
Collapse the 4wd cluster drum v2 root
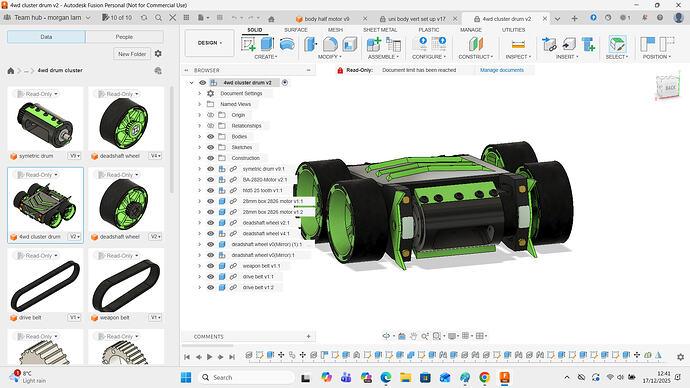point(191,82)
